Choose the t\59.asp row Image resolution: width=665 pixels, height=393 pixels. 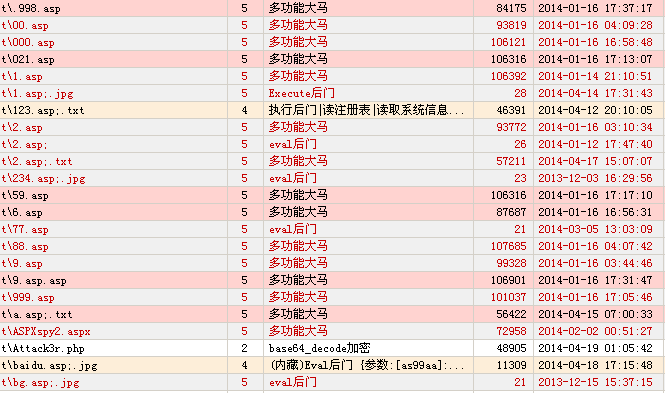25,195
